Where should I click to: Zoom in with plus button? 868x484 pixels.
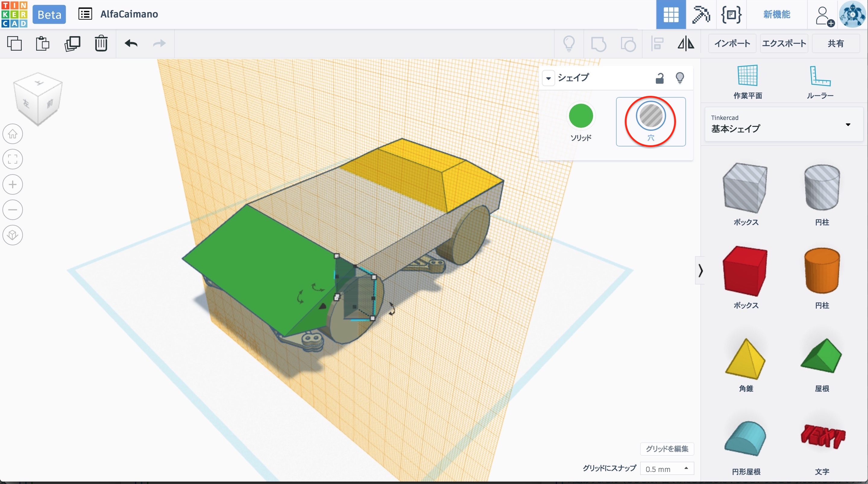click(x=13, y=184)
